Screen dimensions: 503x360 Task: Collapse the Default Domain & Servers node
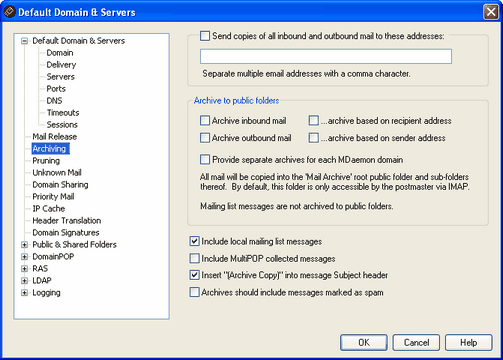pos(24,41)
